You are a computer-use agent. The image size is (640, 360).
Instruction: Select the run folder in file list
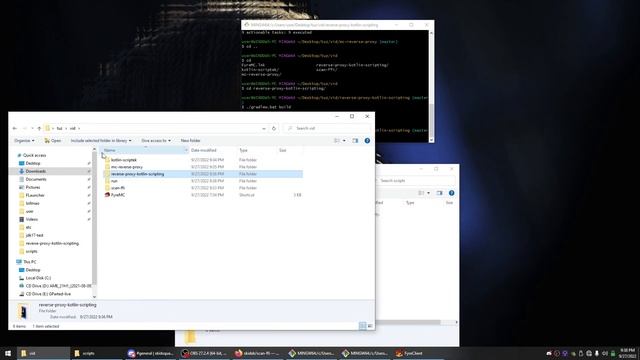114,181
